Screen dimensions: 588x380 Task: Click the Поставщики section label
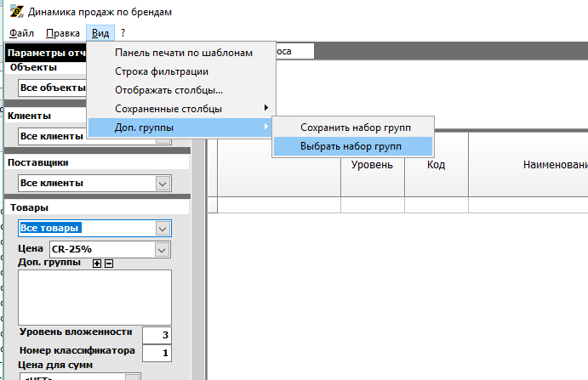pos(38,162)
